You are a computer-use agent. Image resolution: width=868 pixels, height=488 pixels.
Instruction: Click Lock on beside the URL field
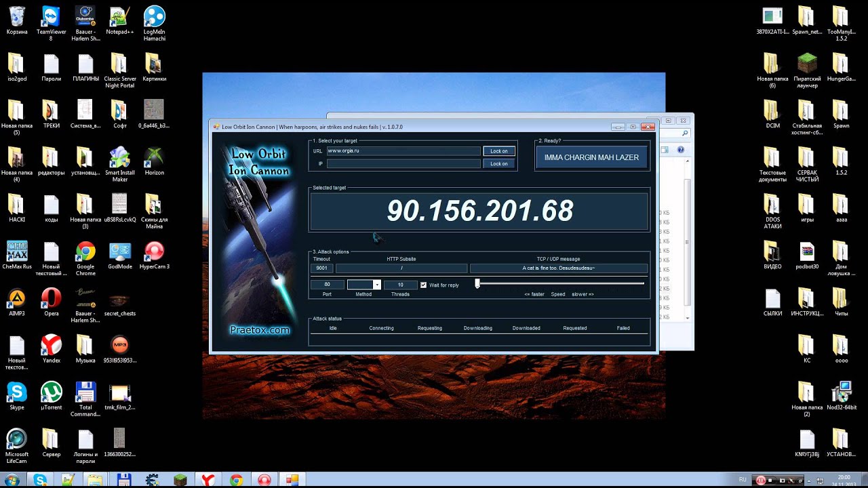[x=498, y=151]
